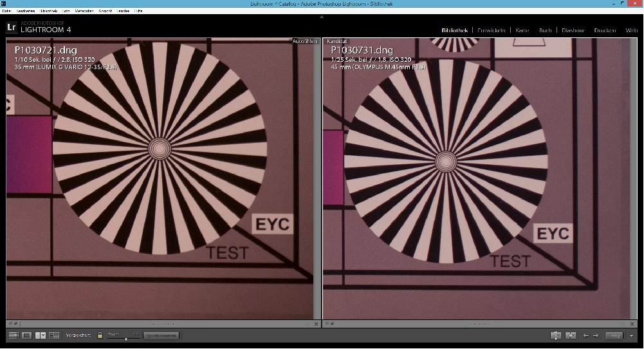Open the Metadaten menu

pos(84,11)
